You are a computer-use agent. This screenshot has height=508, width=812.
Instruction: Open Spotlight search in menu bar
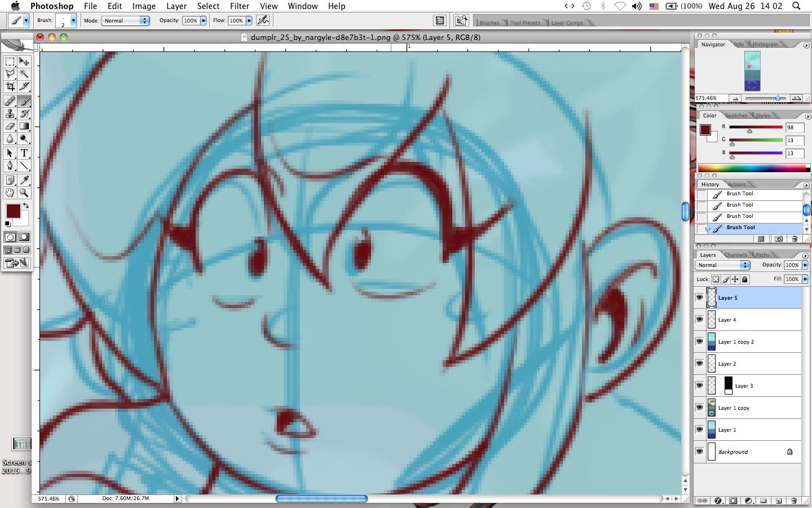[796, 6]
